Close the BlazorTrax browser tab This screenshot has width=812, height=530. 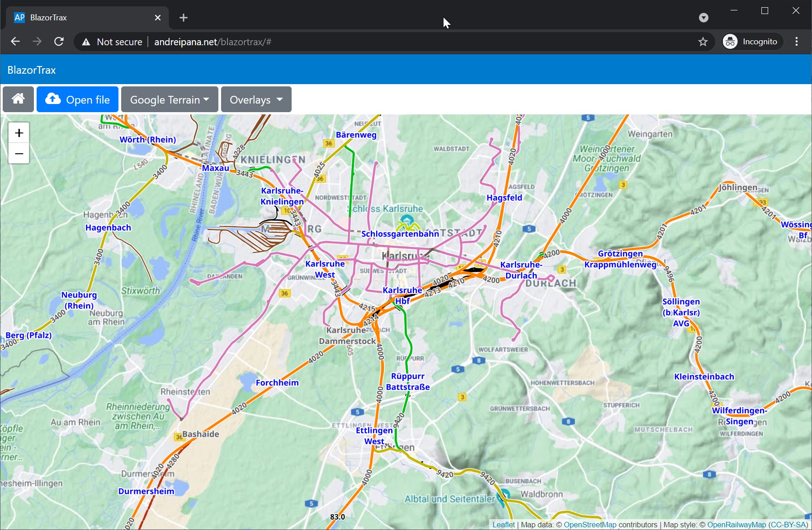pos(157,18)
